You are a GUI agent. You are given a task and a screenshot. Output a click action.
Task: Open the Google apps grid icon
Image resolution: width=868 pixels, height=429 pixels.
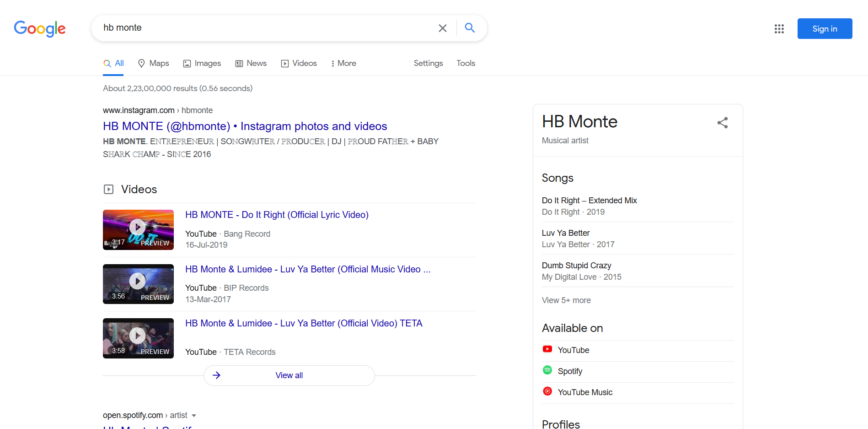click(779, 29)
